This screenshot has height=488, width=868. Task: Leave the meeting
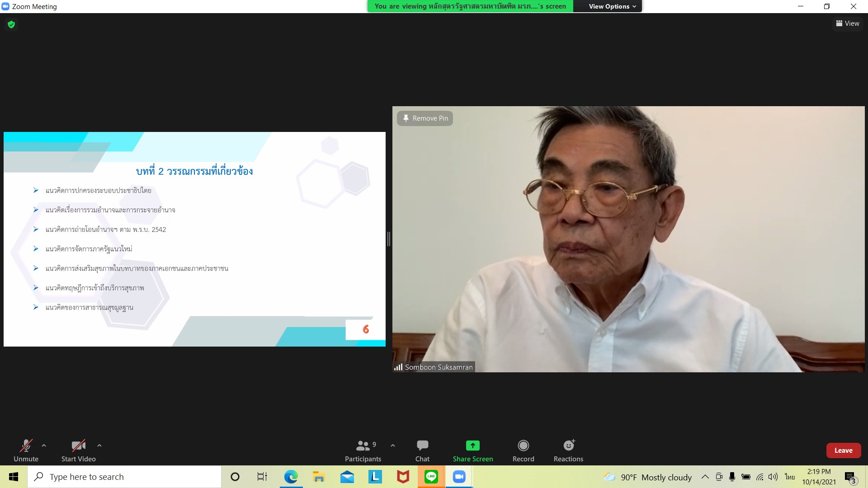pyautogui.click(x=843, y=450)
